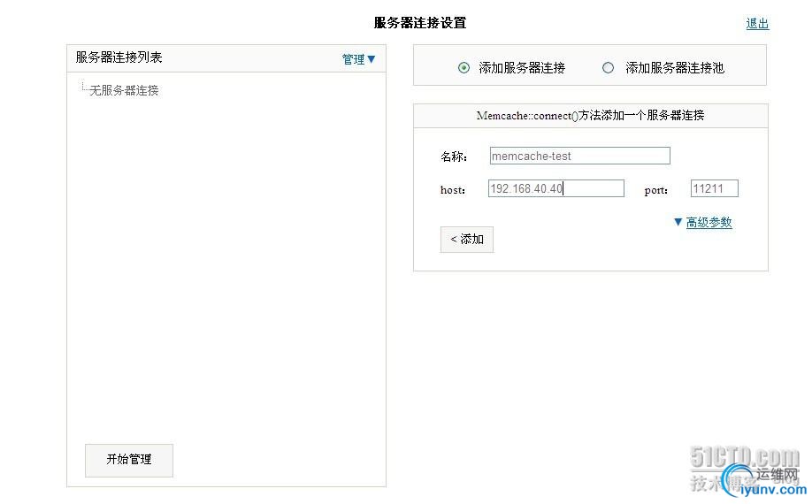Click the host field 192.168.40.40
This screenshot has height=504, width=812.
(x=556, y=188)
